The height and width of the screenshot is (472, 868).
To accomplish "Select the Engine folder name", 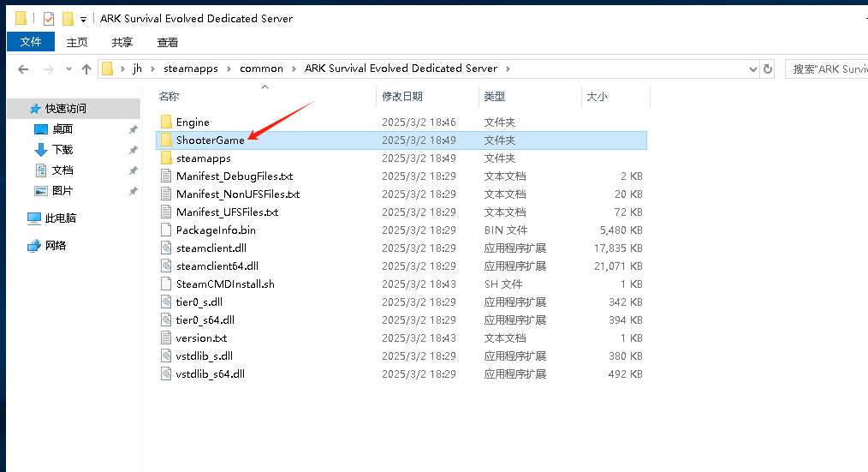I will 193,122.
